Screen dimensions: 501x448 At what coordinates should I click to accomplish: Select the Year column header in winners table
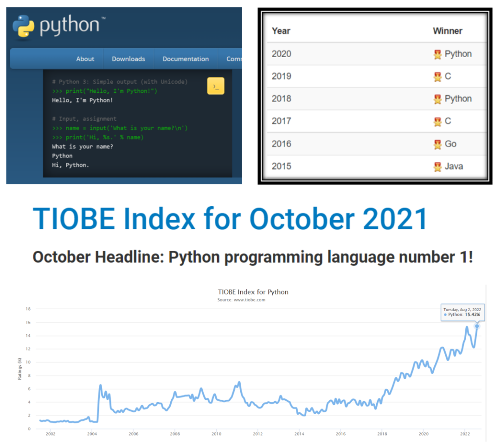[281, 31]
